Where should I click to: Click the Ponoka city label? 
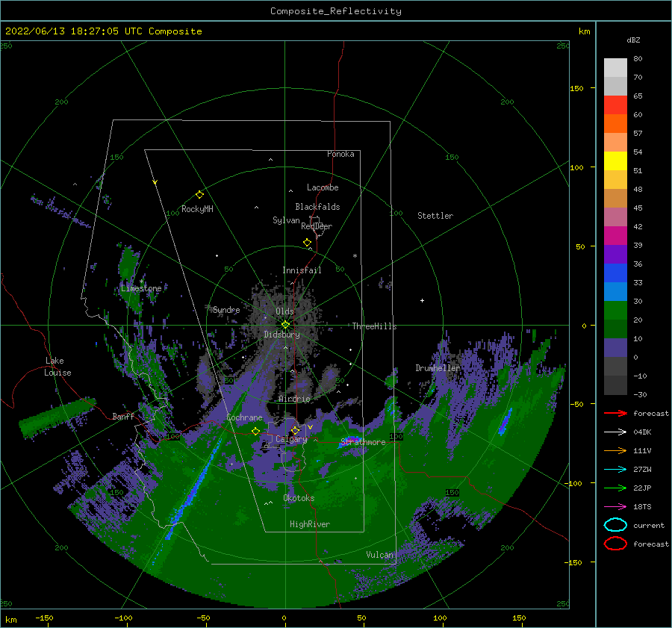point(340,154)
